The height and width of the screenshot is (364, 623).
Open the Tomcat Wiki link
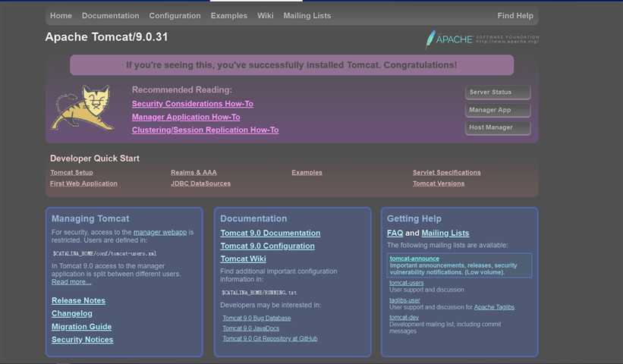(243, 259)
